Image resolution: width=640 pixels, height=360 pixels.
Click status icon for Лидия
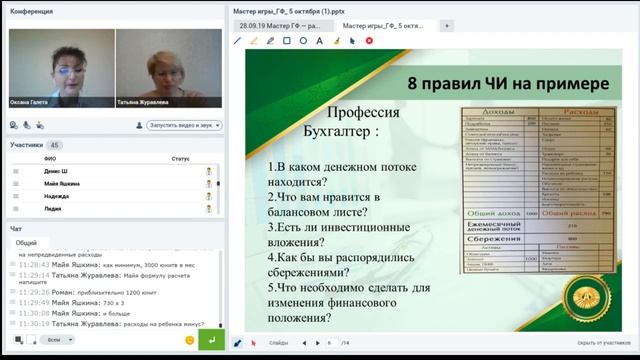tap(209, 209)
